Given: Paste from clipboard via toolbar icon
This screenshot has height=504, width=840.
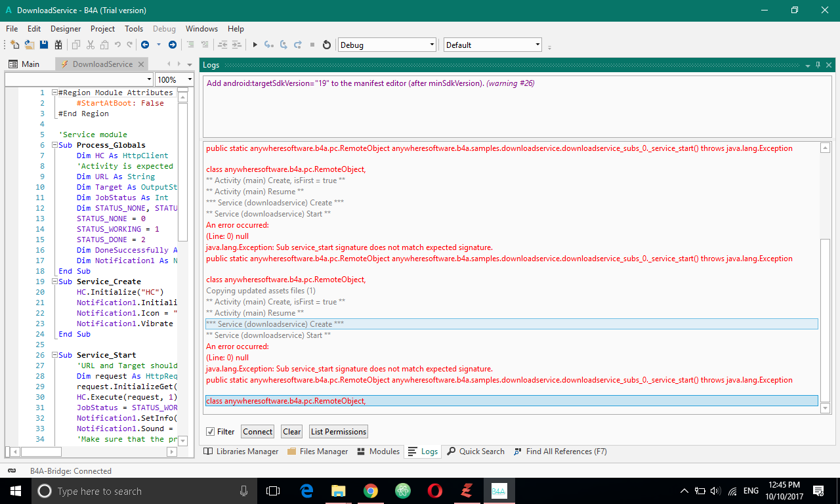Looking at the screenshot, I should tap(105, 45).
